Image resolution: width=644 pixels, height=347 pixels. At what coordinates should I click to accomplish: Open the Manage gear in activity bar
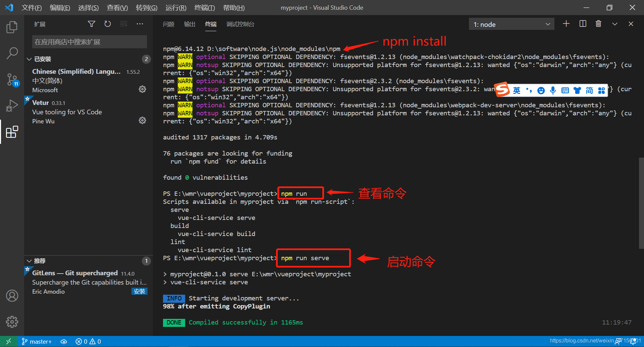(x=12, y=322)
